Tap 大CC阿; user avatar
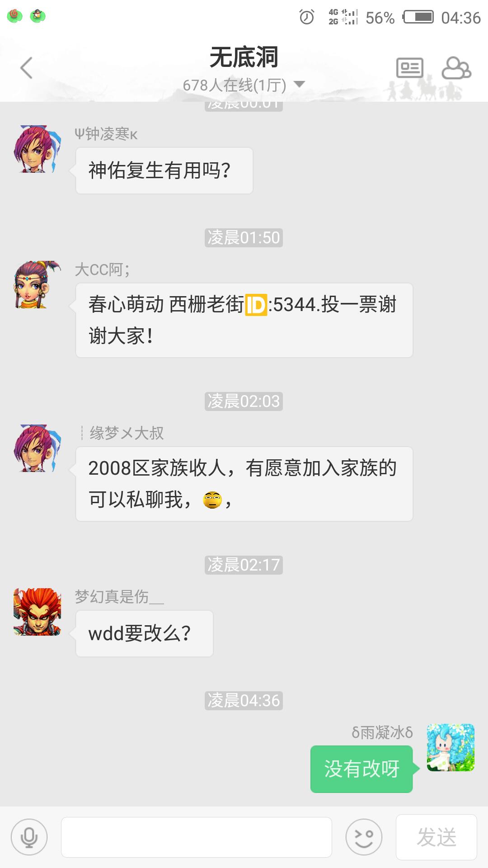Image resolution: width=488 pixels, height=868 pixels. pyautogui.click(x=37, y=284)
